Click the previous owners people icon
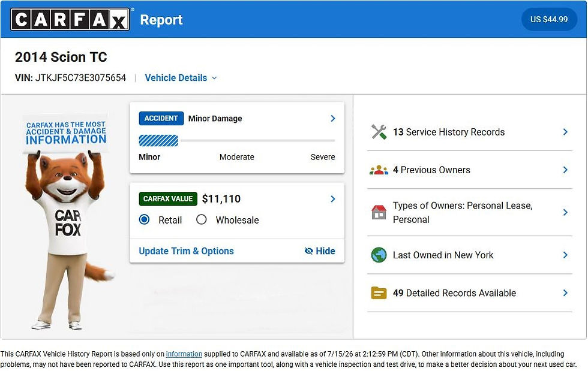The height and width of the screenshot is (371, 588). (x=379, y=170)
